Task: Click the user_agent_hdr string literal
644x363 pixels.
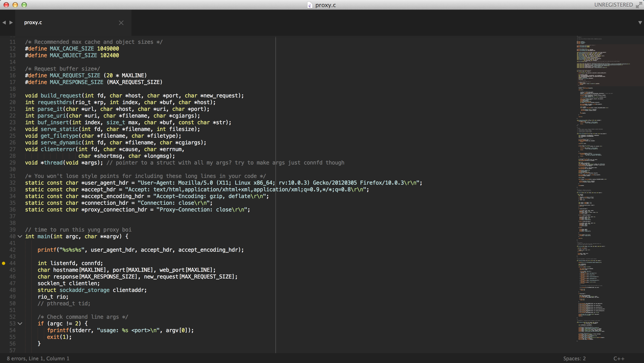Action: tap(278, 183)
